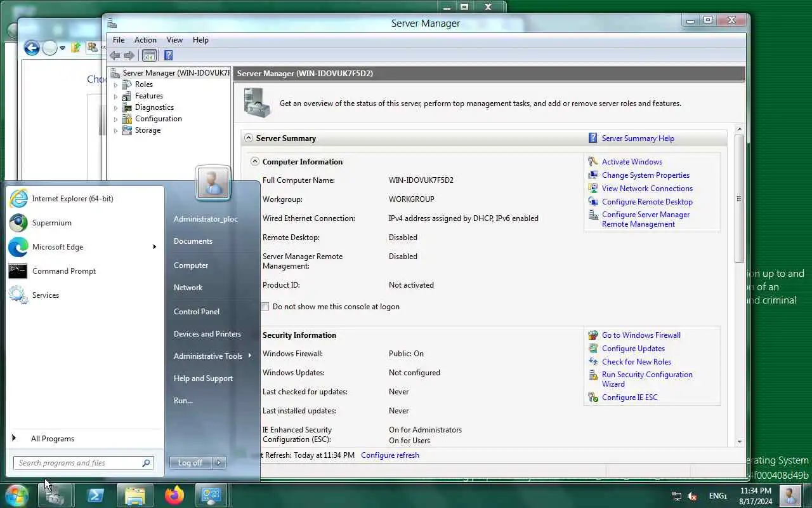Launch Firefox from the taskbar

coord(174,495)
